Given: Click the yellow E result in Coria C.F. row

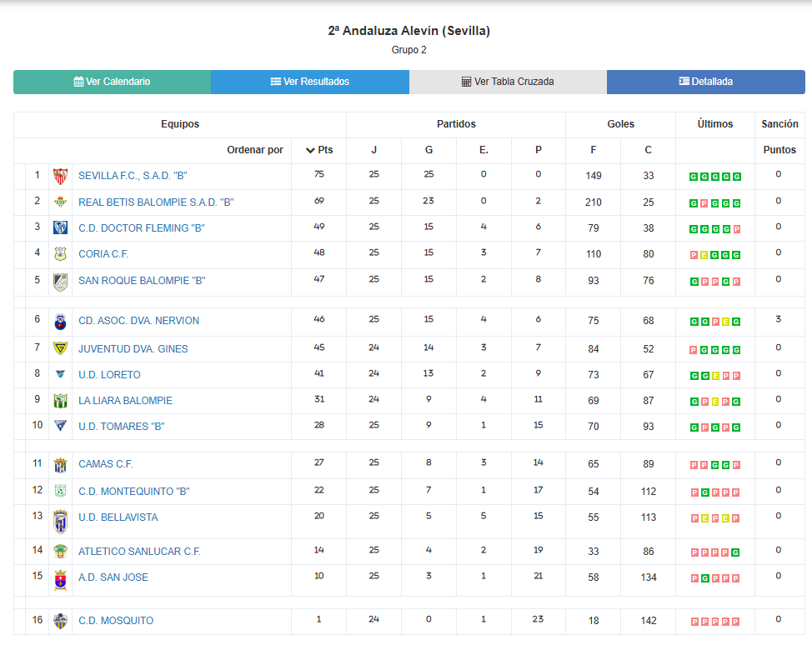Looking at the screenshot, I should 704,255.
